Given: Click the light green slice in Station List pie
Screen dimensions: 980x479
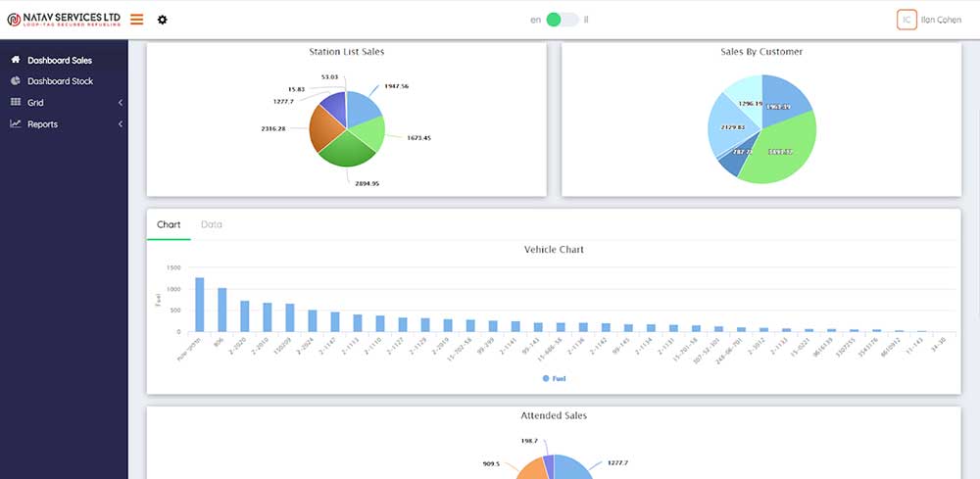Looking at the screenshot, I should (x=368, y=132).
